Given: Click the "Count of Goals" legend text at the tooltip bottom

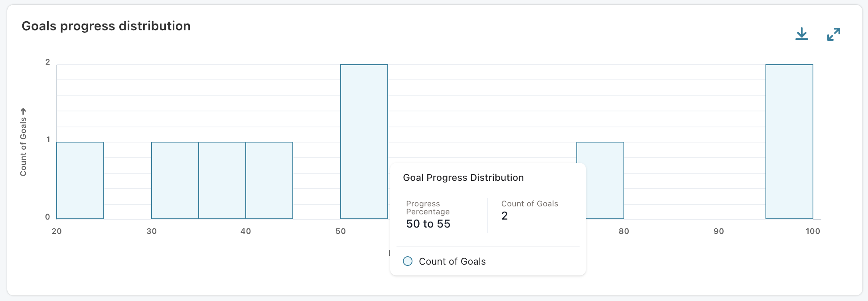Looking at the screenshot, I should pos(452,261).
